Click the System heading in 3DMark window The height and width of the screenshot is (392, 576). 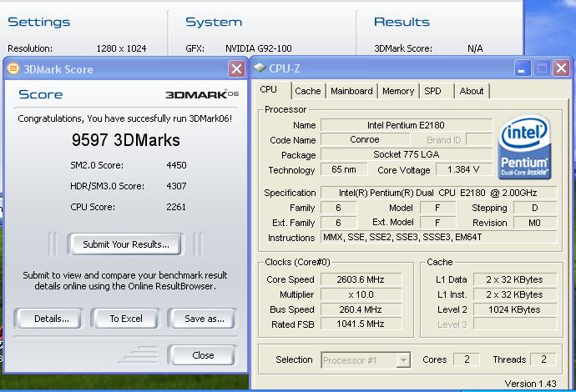click(214, 22)
